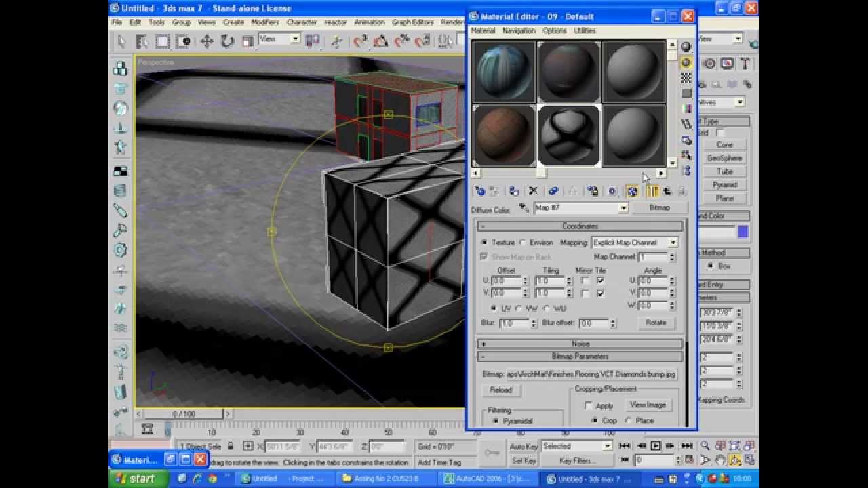Toggle the 3D Snaps magnet icon
The height and width of the screenshot is (488, 868).
[361, 41]
